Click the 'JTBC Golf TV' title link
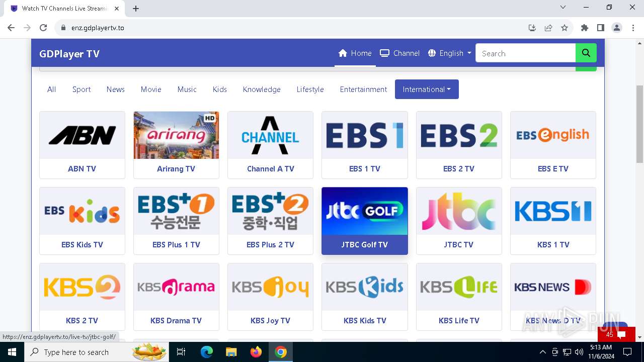This screenshot has height=362, width=644. 365,245
